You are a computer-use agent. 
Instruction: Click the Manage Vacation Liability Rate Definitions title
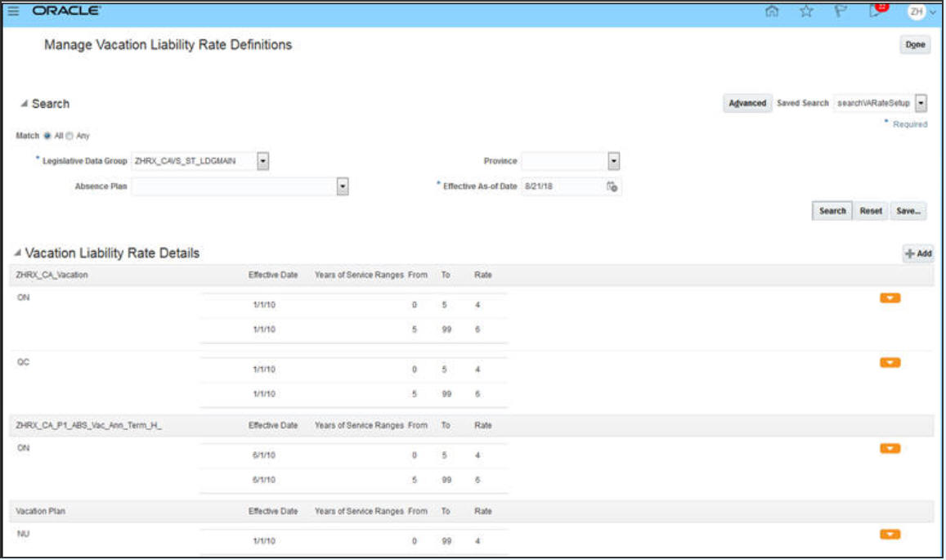pos(168,45)
